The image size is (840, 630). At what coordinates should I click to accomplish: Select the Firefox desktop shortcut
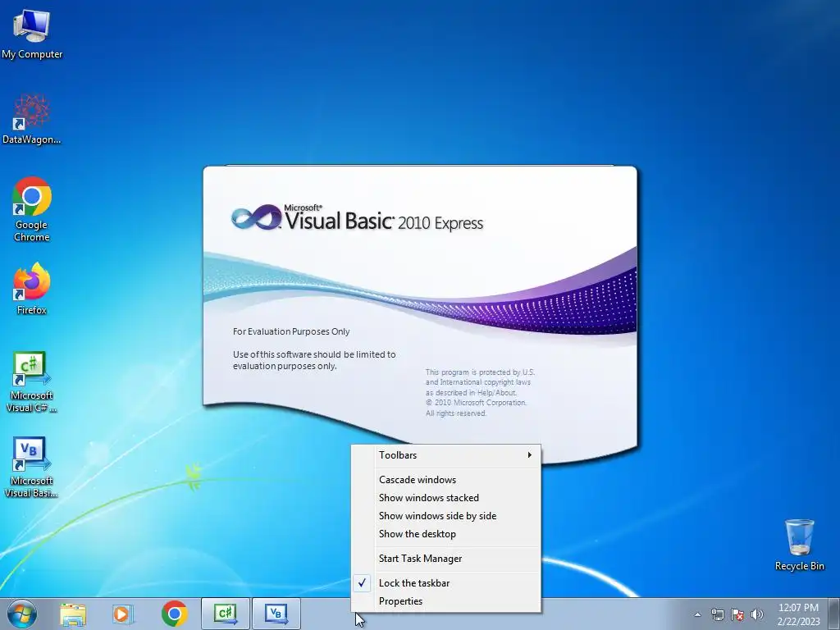coord(32,288)
